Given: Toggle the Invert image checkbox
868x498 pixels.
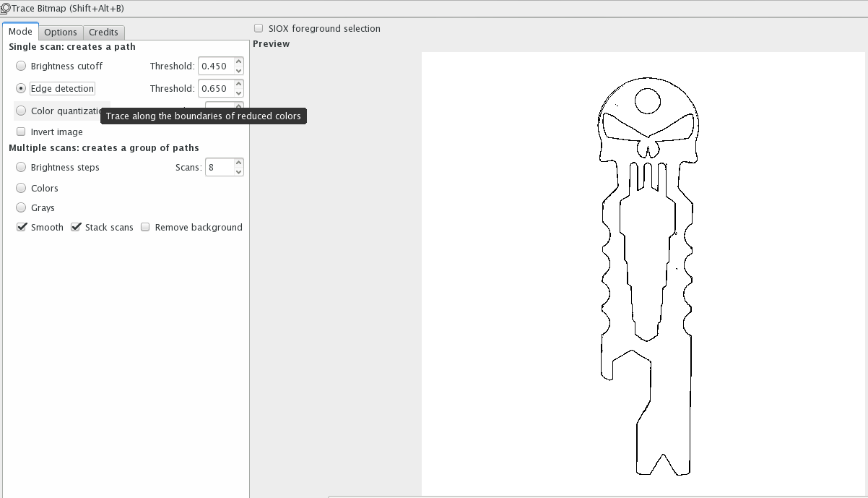Looking at the screenshot, I should 21,132.
